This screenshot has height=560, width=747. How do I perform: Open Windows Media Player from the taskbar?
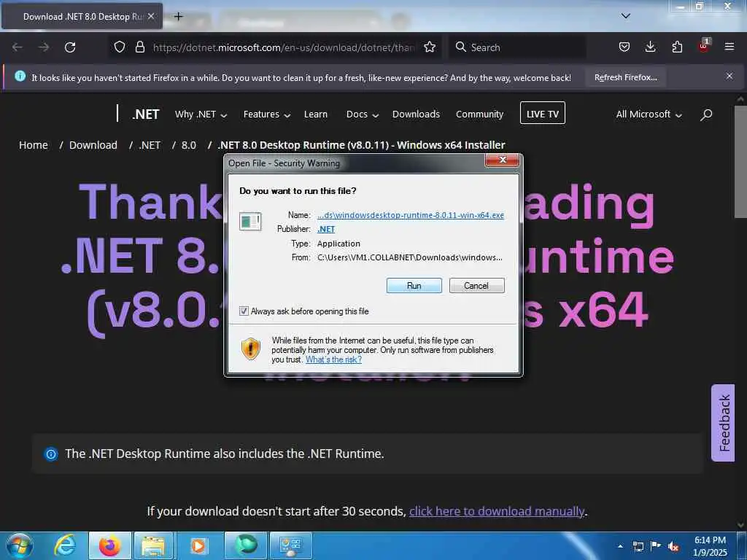click(x=198, y=545)
